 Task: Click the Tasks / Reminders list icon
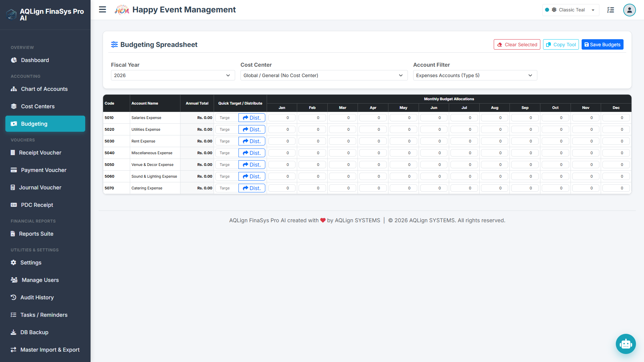(x=13, y=315)
